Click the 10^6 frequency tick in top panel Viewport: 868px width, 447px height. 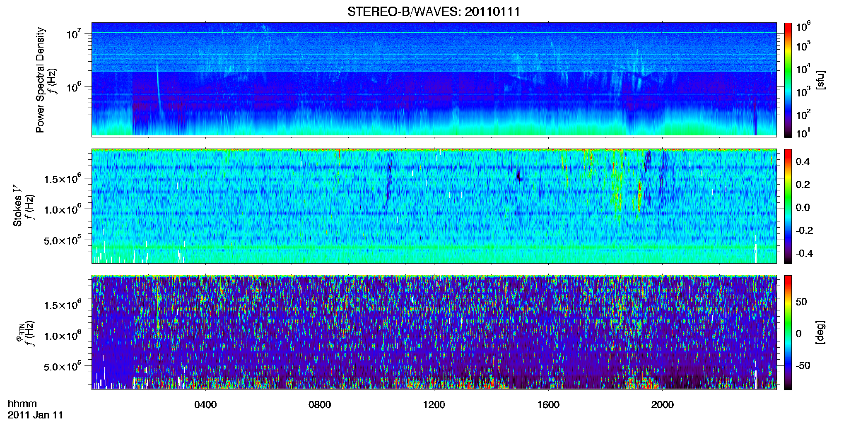pyautogui.click(x=73, y=87)
